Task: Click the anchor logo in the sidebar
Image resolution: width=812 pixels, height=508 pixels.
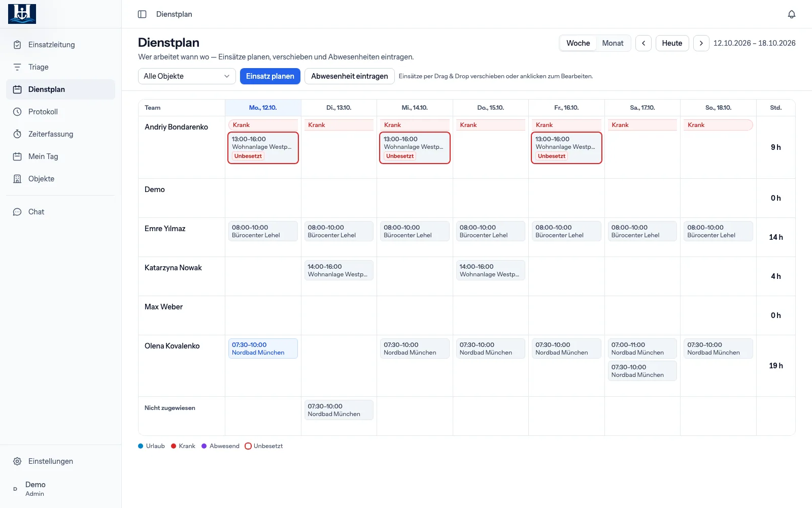Action: (x=22, y=14)
